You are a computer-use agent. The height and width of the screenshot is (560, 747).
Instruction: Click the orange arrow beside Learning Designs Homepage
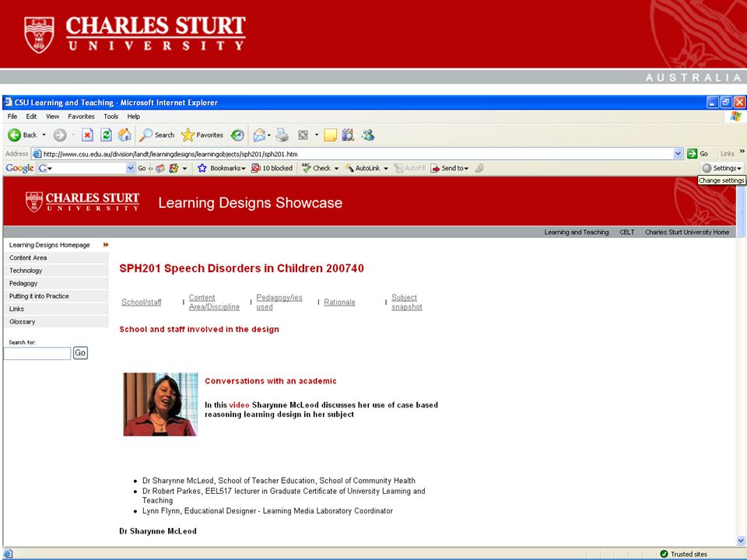pyautogui.click(x=106, y=245)
